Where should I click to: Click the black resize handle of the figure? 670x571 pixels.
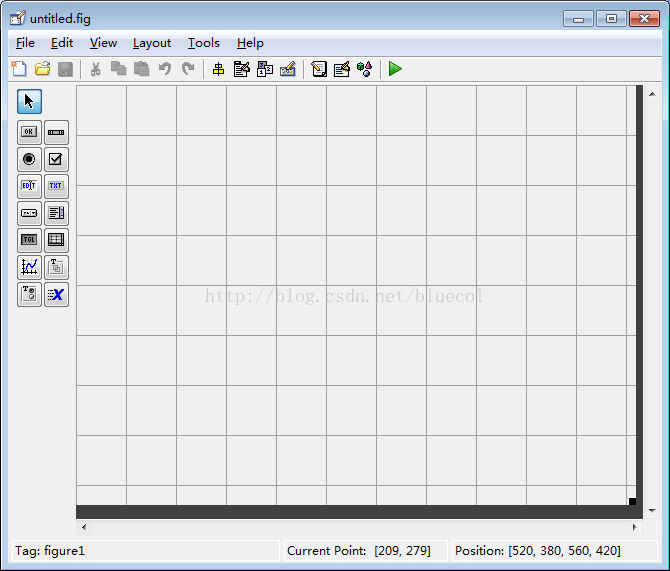point(632,501)
